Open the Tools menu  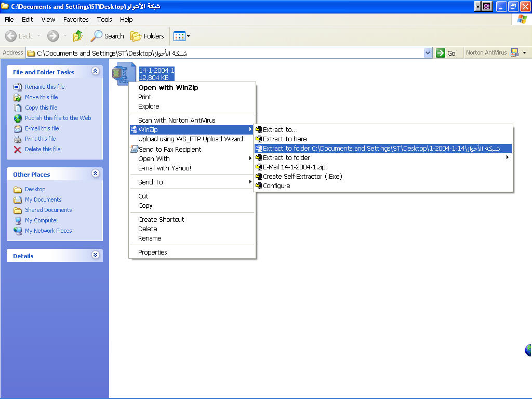(104, 19)
